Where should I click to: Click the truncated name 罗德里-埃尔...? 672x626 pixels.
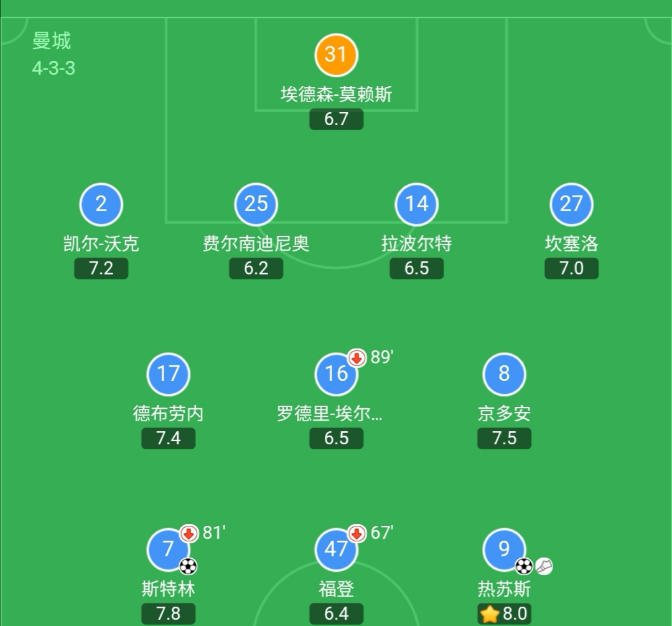[330, 413]
